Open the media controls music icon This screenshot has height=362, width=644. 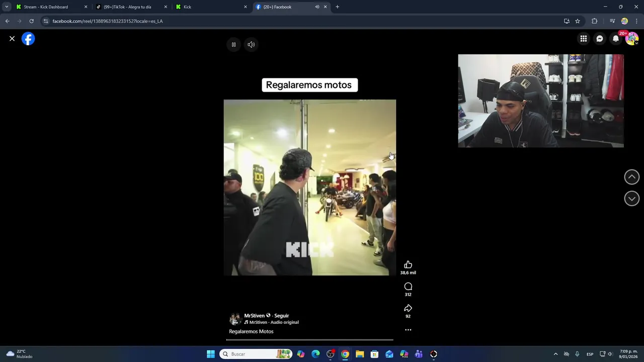point(612,21)
